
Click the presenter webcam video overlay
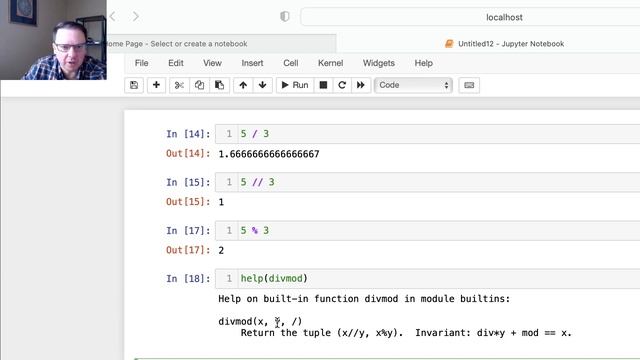coord(53,40)
